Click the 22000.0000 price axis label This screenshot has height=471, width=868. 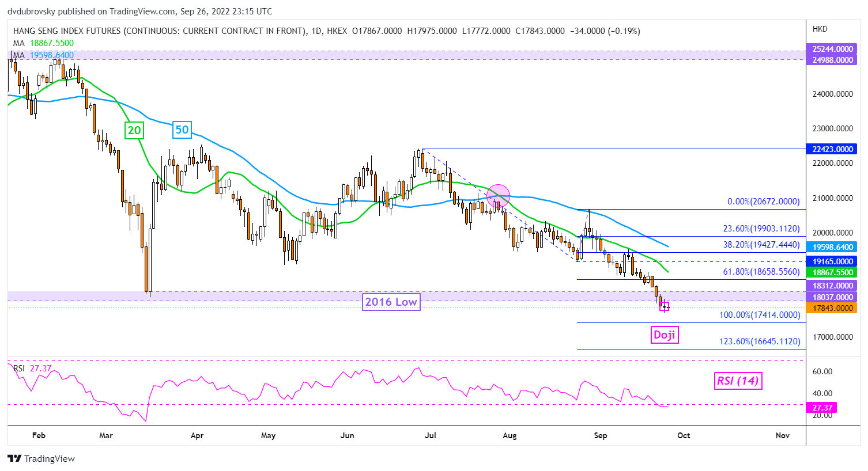click(x=833, y=164)
